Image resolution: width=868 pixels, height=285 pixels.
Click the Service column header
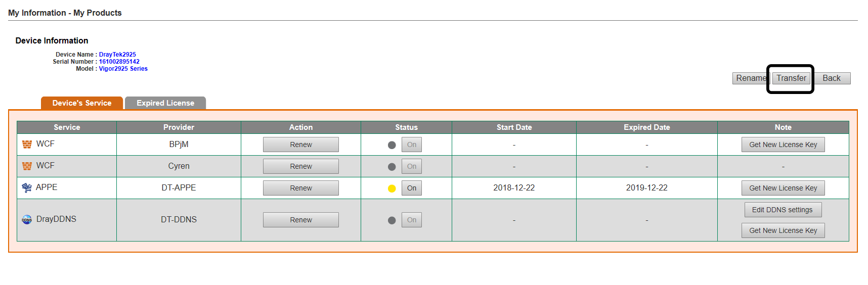pos(67,127)
